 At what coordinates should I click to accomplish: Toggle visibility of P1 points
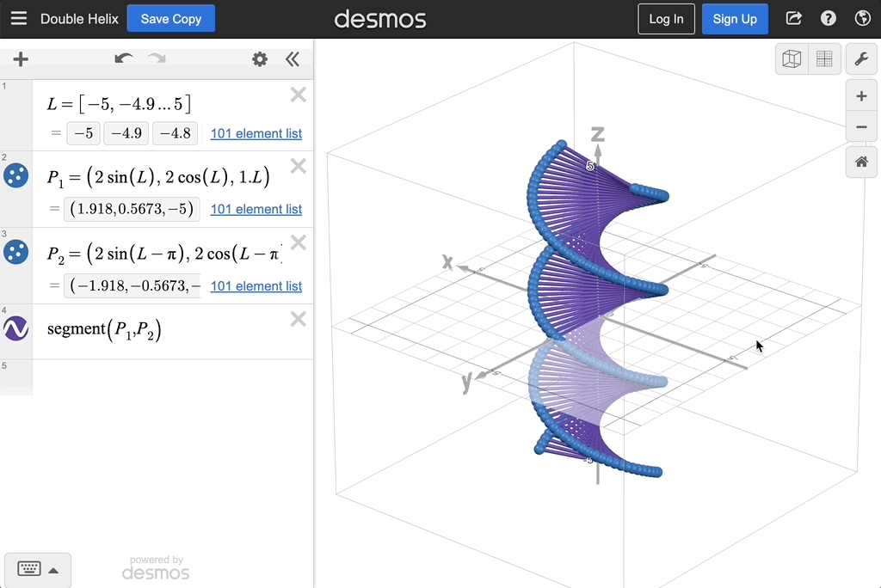(16, 176)
